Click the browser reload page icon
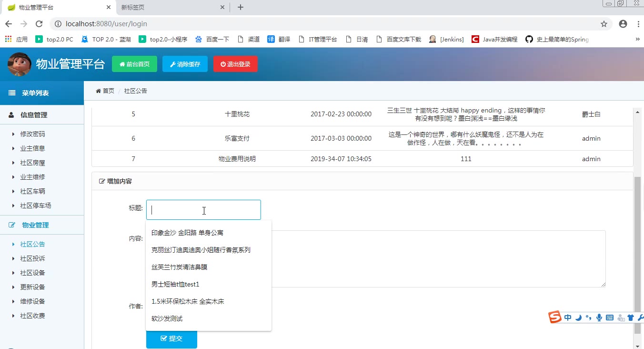 pyautogui.click(x=39, y=24)
